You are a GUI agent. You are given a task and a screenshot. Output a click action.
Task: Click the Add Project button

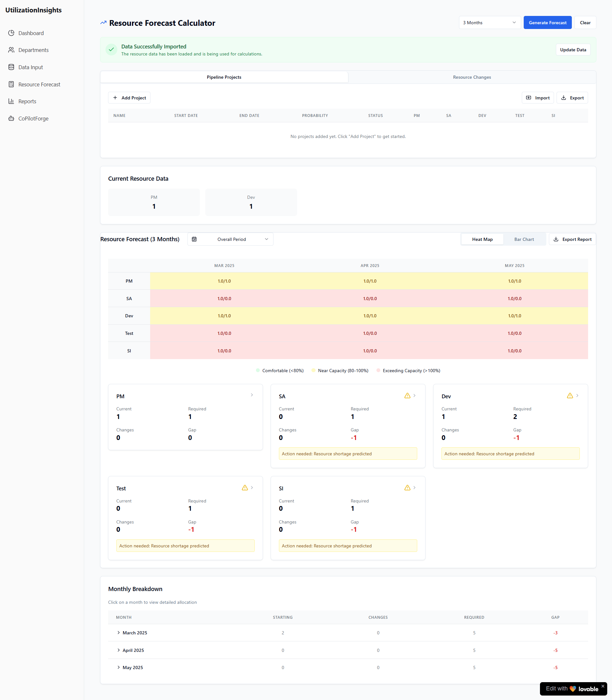(x=129, y=98)
